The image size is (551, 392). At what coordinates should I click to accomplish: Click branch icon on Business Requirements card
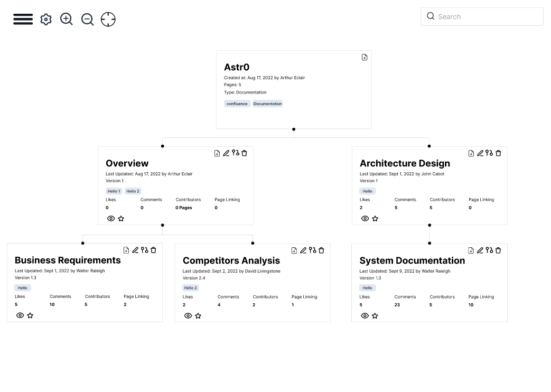[144, 250]
